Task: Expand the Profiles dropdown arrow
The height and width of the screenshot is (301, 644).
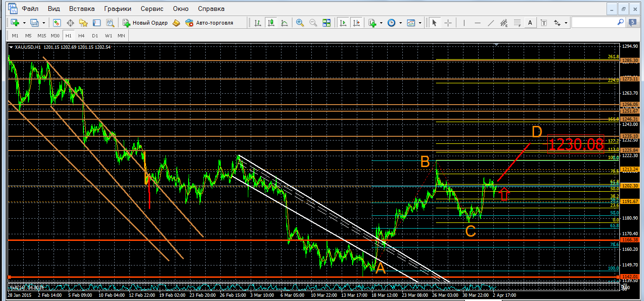Action: click(44, 23)
